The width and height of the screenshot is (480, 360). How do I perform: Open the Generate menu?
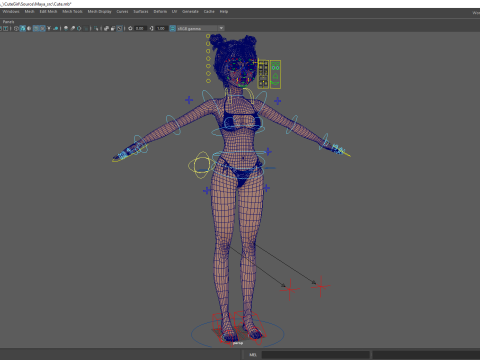coord(190,12)
